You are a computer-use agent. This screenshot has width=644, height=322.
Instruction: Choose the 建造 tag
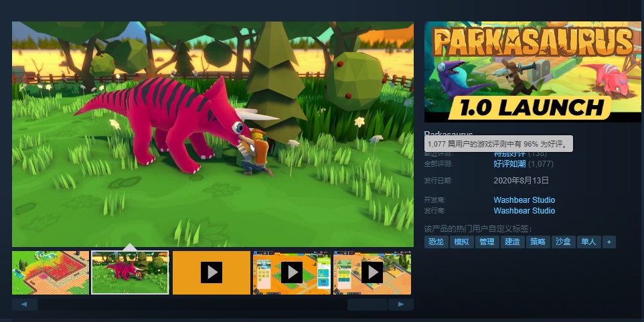coord(512,242)
